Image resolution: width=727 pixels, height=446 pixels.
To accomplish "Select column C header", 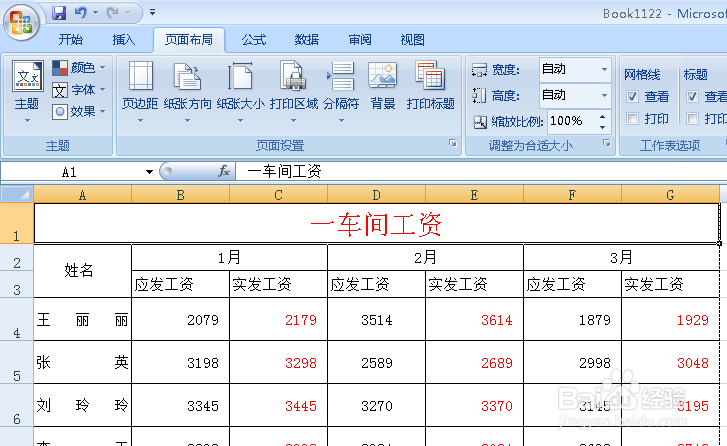I will [x=278, y=195].
